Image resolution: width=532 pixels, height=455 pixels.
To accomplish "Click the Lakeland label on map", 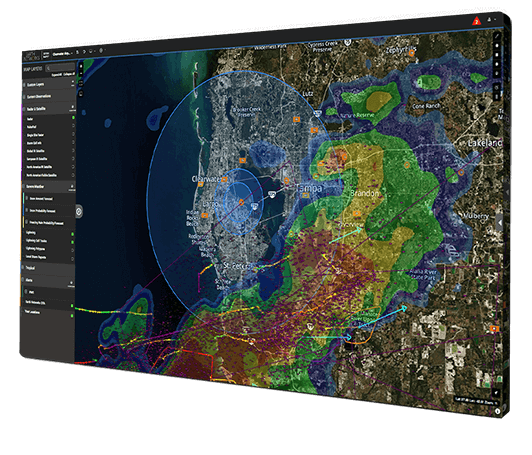I will pos(484,143).
